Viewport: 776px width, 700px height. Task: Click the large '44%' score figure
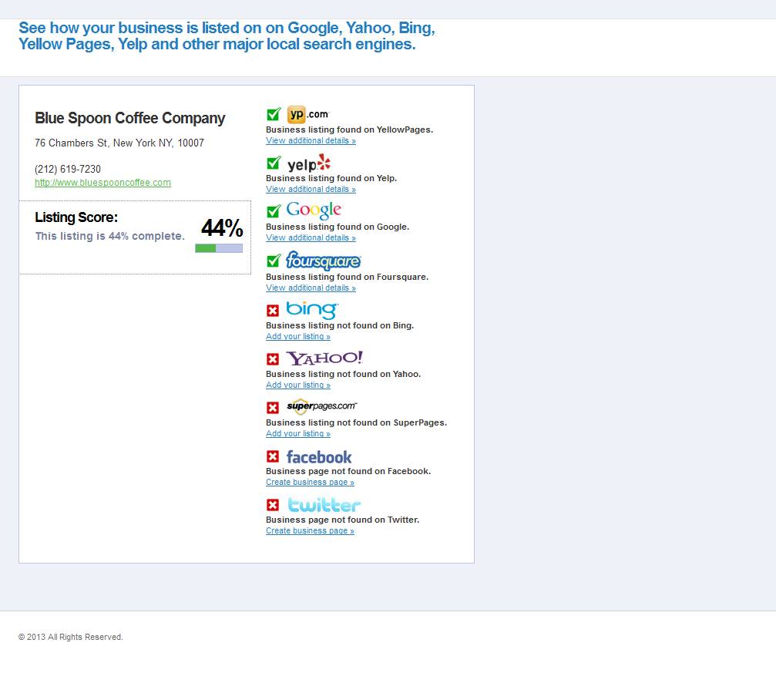point(222,228)
